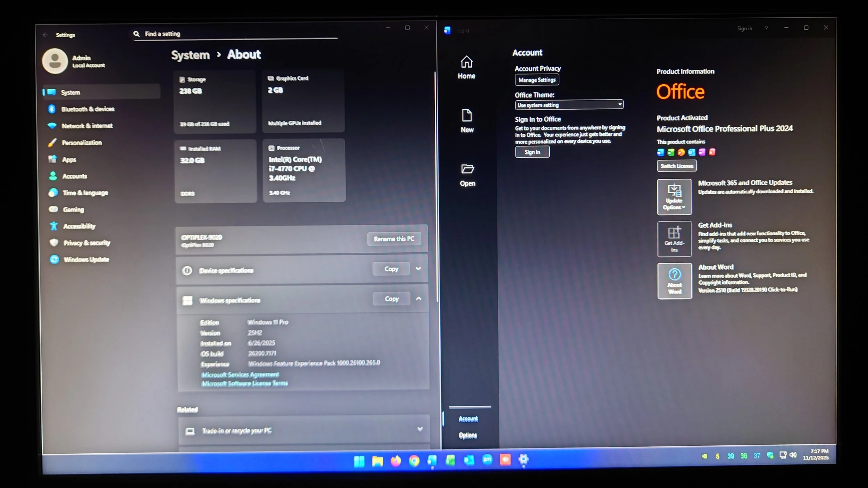868x488 pixels.
Task: Expand Trade-in or recycle your PC
Action: [420, 429]
